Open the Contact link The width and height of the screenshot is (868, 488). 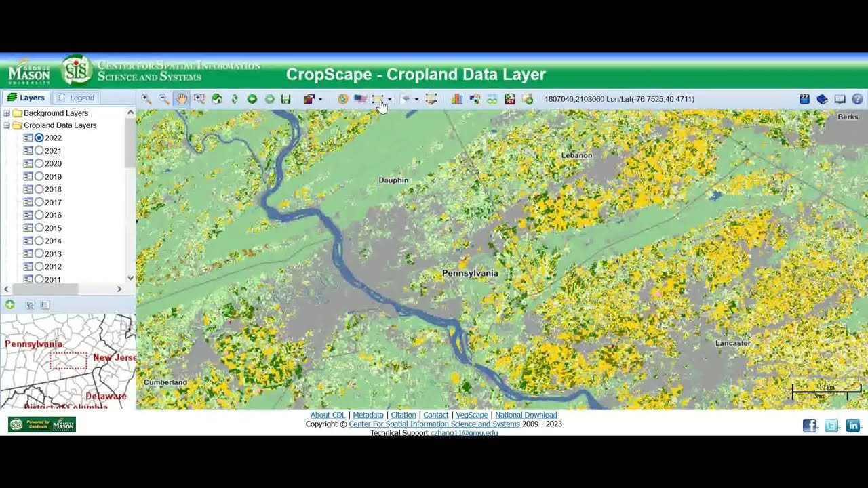436,415
